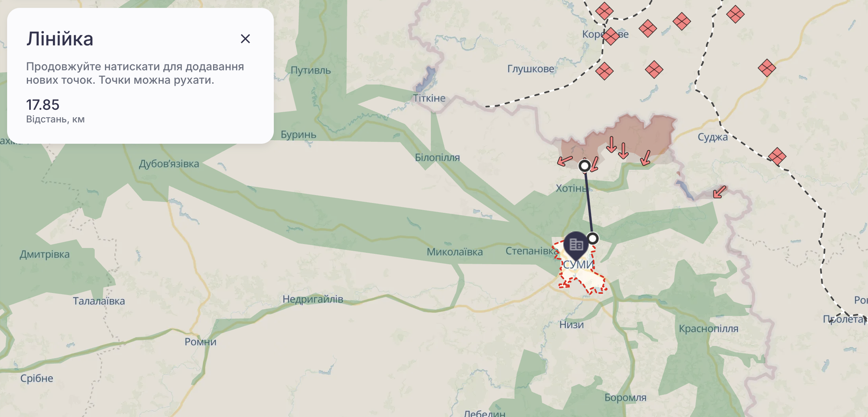The height and width of the screenshot is (417, 868).
Task: Click the red diamond marker beside Суджа
Action: [x=777, y=156]
